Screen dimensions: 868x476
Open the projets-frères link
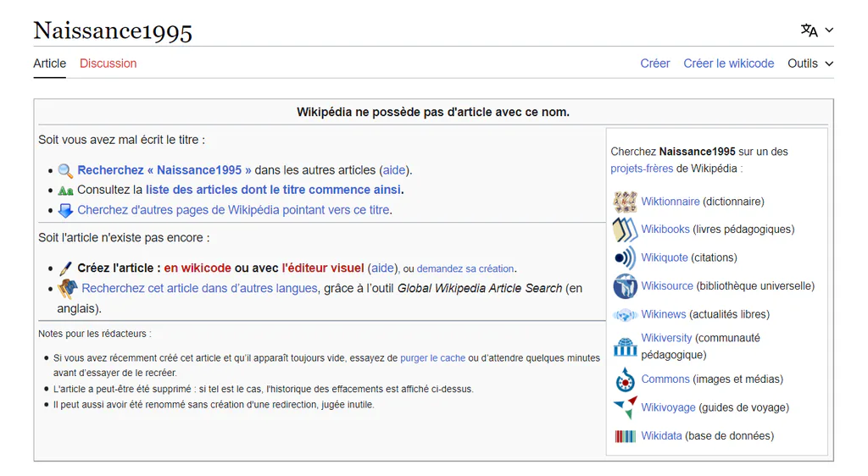(x=642, y=169)
